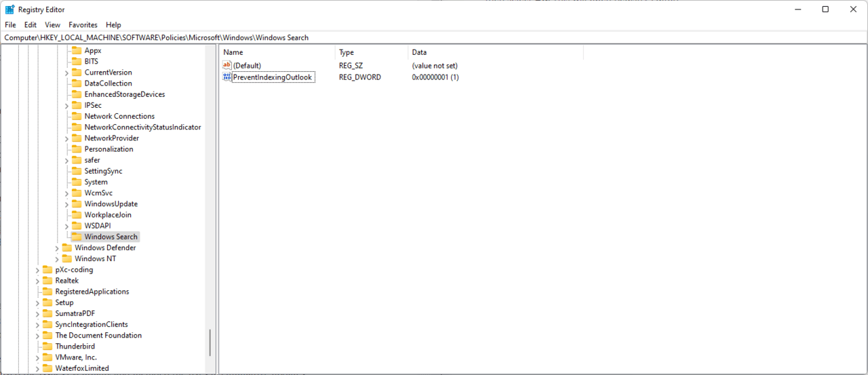Click the Thunderbird folder icon

[x=47, y=346]
